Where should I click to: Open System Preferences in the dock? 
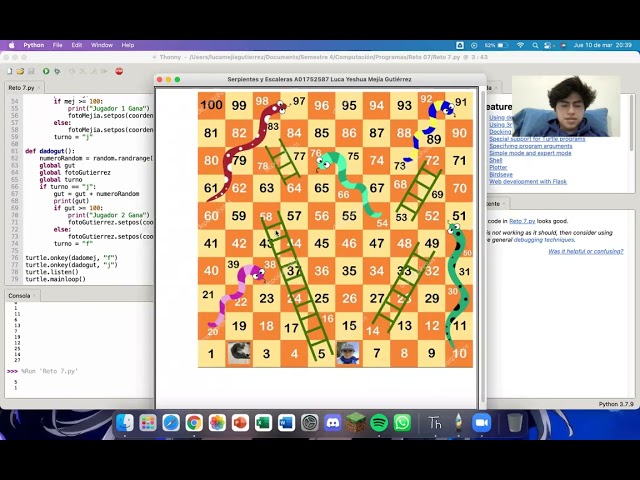(310, 423)
